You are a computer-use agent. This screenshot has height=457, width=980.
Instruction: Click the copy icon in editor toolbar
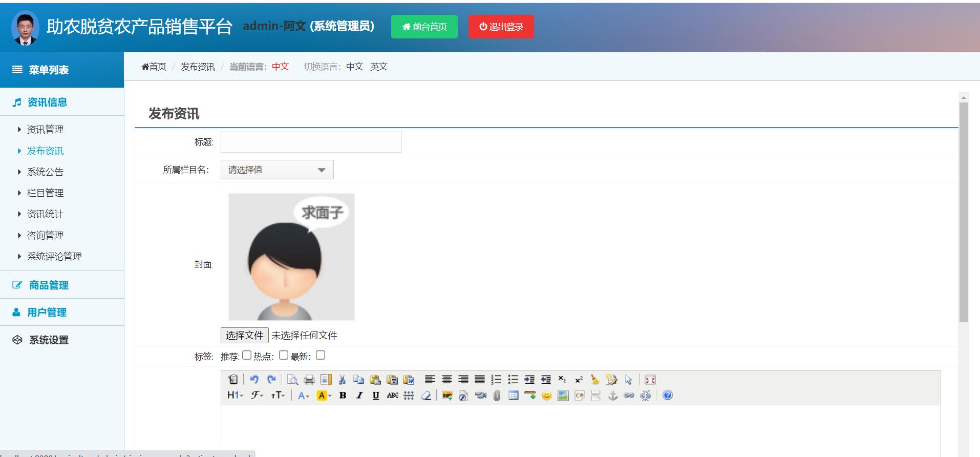(359, 380)
